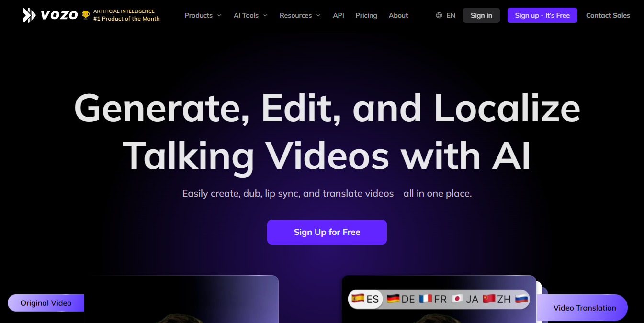Expand the AI Tools dropdown menu
The width and height of the screenshot is (644, 323).
click(250, 15)
